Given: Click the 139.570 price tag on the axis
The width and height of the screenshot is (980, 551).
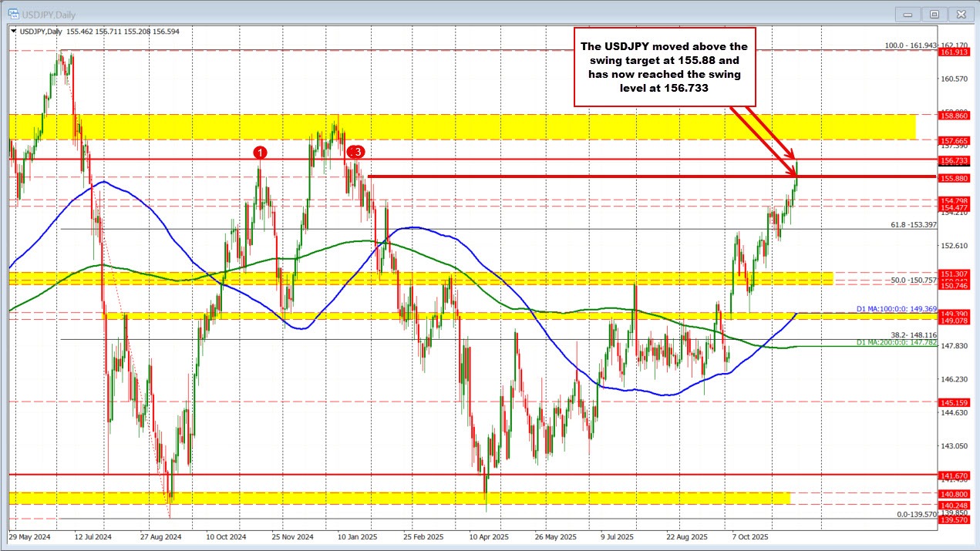Looking at the screenshot, I should click(955, 521).
